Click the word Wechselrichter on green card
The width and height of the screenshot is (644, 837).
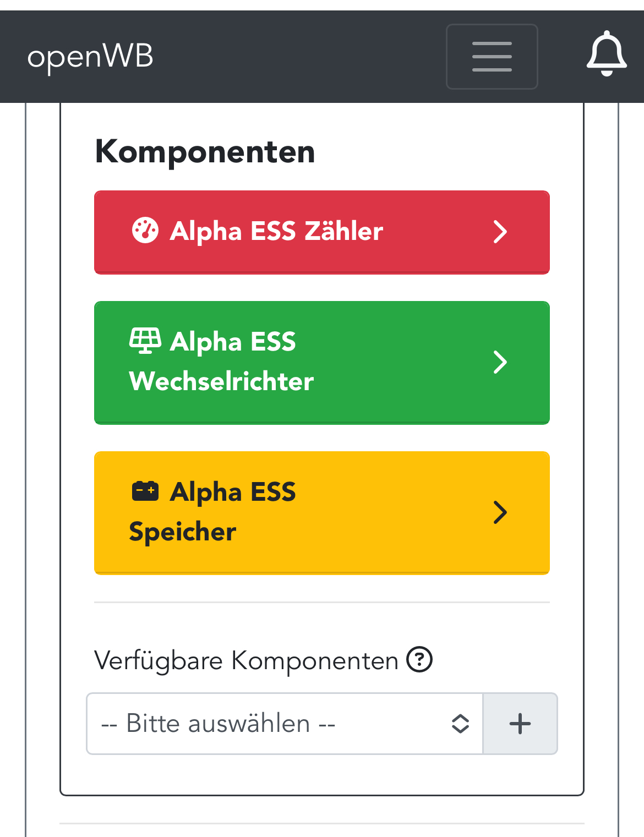(221, 381)
